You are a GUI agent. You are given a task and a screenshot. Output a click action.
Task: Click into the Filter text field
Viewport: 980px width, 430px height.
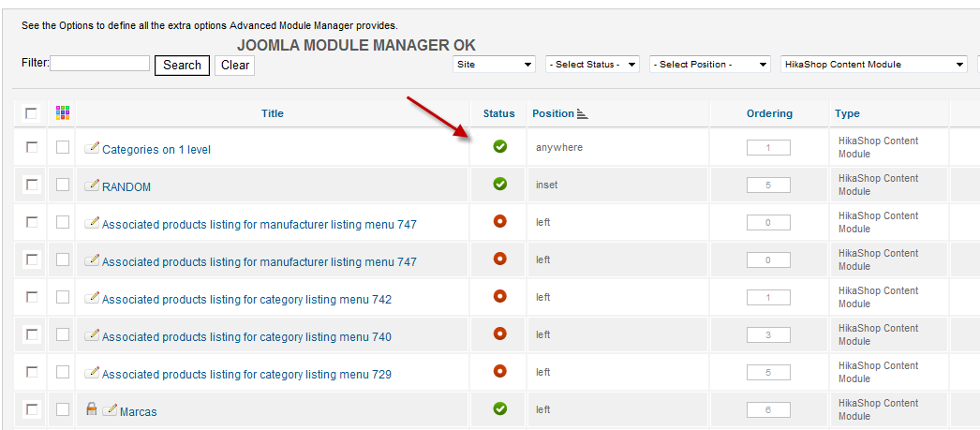pos(100,64)
